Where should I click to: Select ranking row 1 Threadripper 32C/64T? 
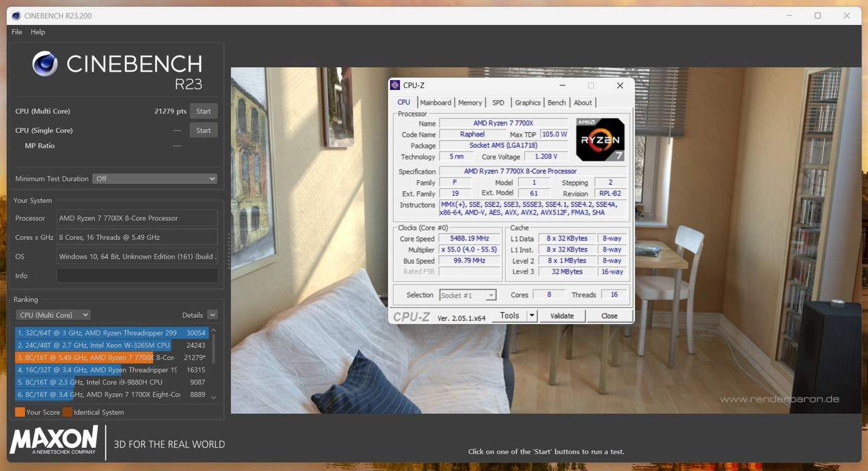pyautogui.click(x=111, y=333)
